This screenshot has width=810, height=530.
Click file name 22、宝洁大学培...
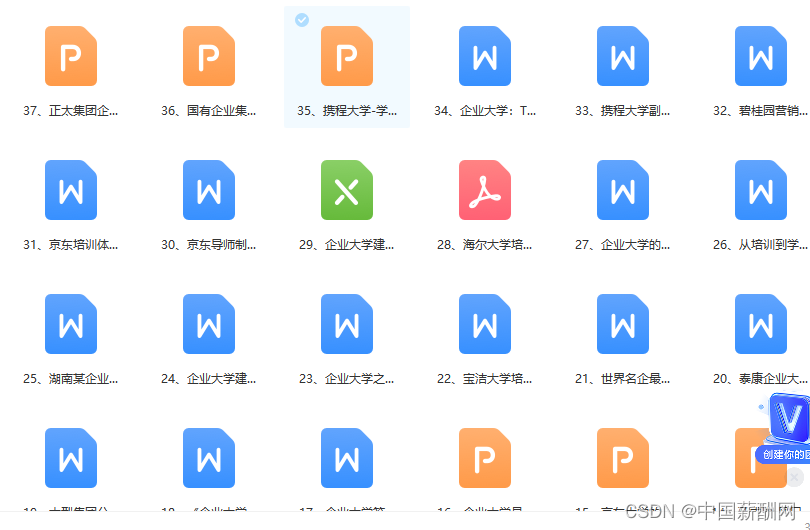coord(485,379)
